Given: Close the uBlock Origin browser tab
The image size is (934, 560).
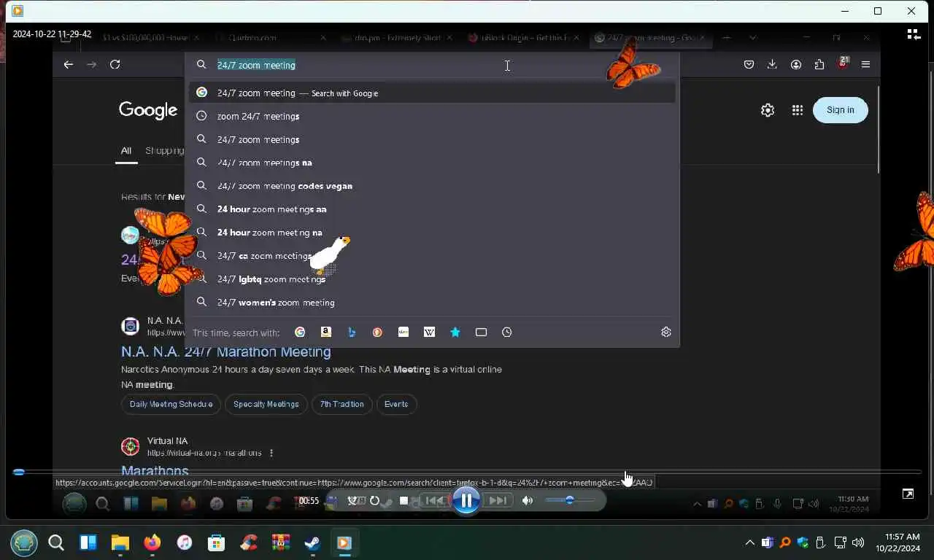Looking at the screenshot, I should tap(576, 37).
